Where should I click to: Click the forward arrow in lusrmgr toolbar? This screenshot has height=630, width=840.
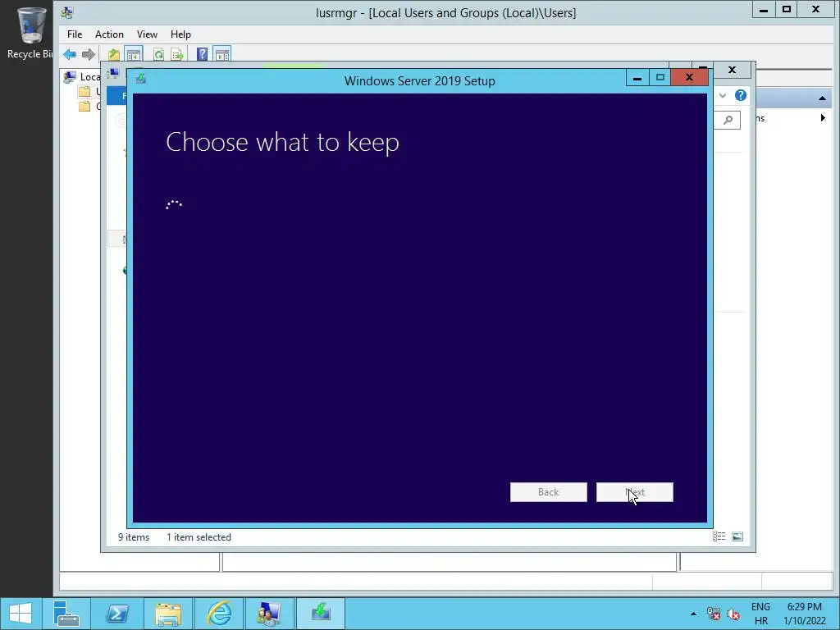pos(89,54)
